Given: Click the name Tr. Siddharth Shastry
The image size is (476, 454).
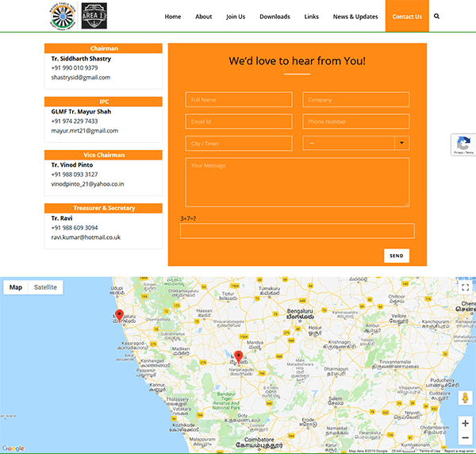Looking at the screenshot, I should pyautogui.click(x=81, y=59).
